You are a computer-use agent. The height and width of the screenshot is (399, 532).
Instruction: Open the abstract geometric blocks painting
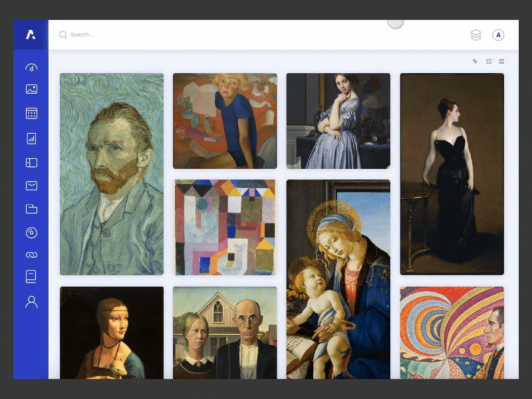(x=225, y=227)
